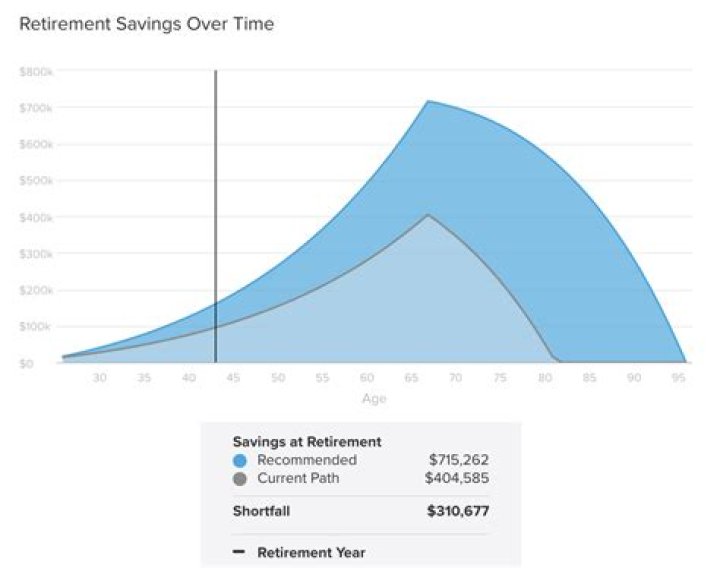Screen dimensions: 720x568
Task: Click the Savings at Retirement heading
Action: (306, 441)
